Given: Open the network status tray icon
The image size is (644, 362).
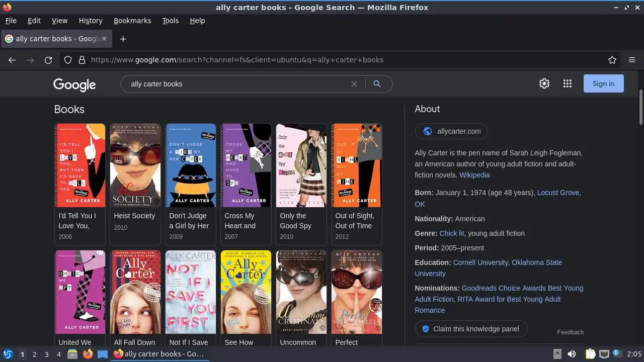Looking at the screenshot, I should [604, 354].
